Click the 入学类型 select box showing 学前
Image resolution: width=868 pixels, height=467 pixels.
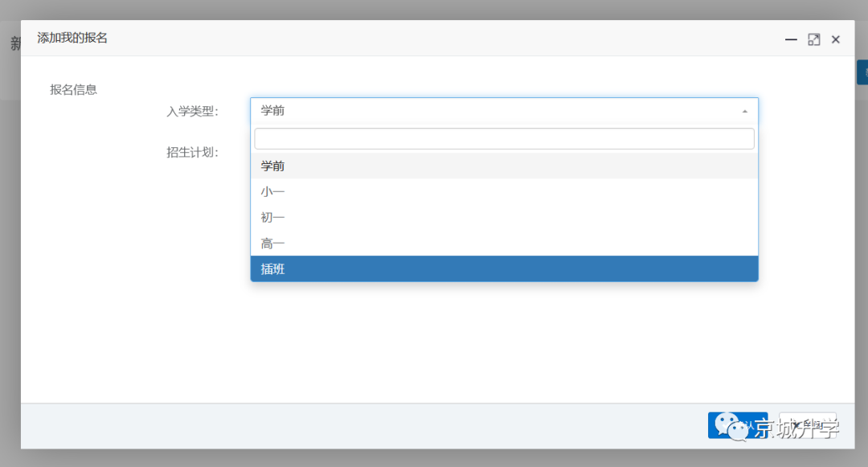point(504,111)
